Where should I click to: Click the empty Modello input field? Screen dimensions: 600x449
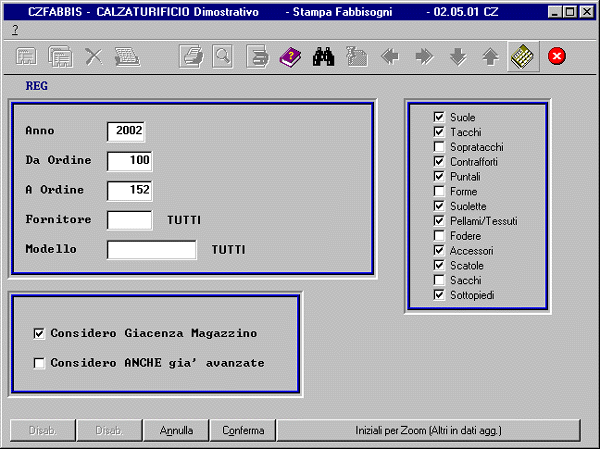pos(152,250)
